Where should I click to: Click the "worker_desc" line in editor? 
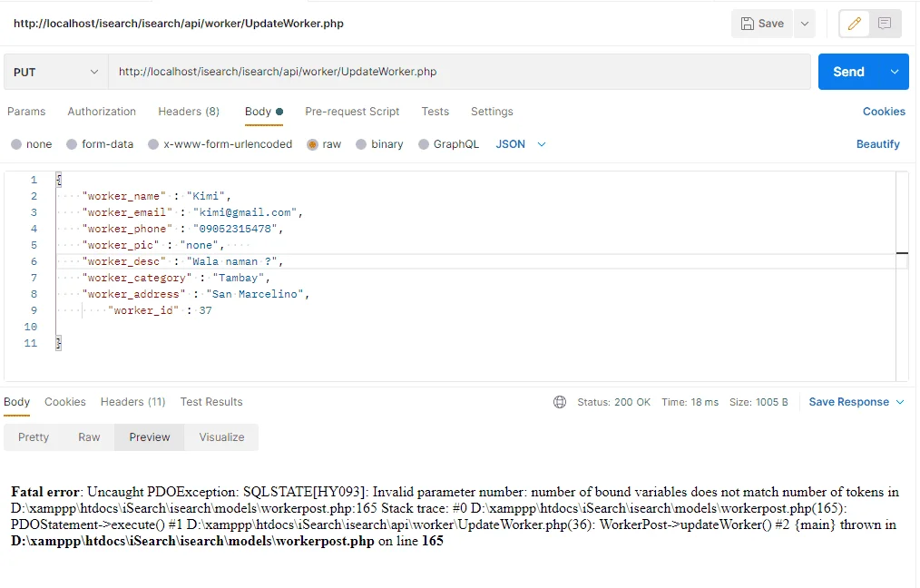(x=182, y=261)
